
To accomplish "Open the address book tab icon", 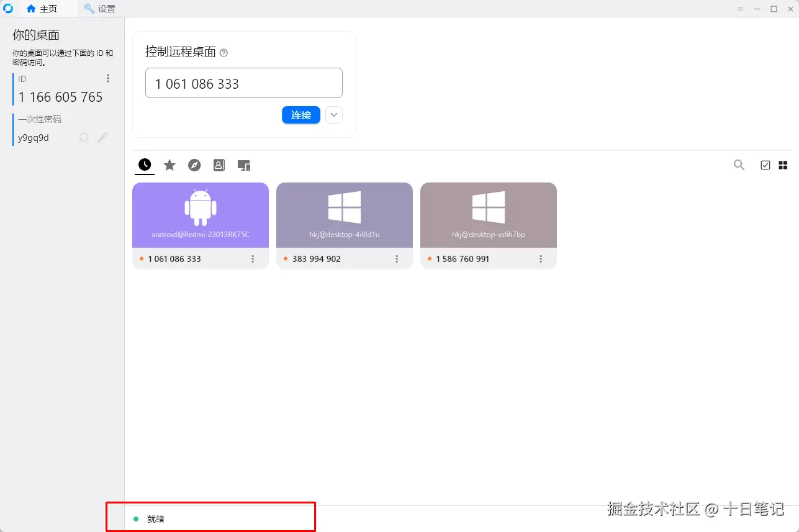I will (219, 165).
